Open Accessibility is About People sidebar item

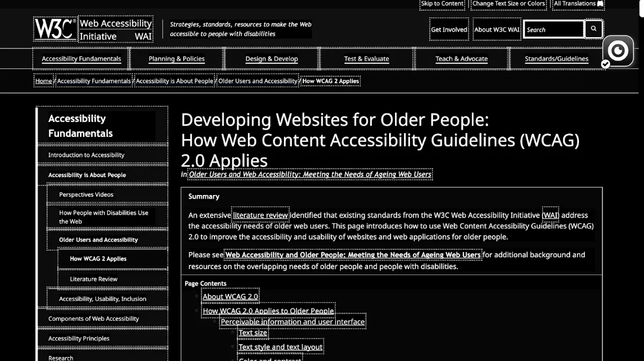[x=102, y=175]
